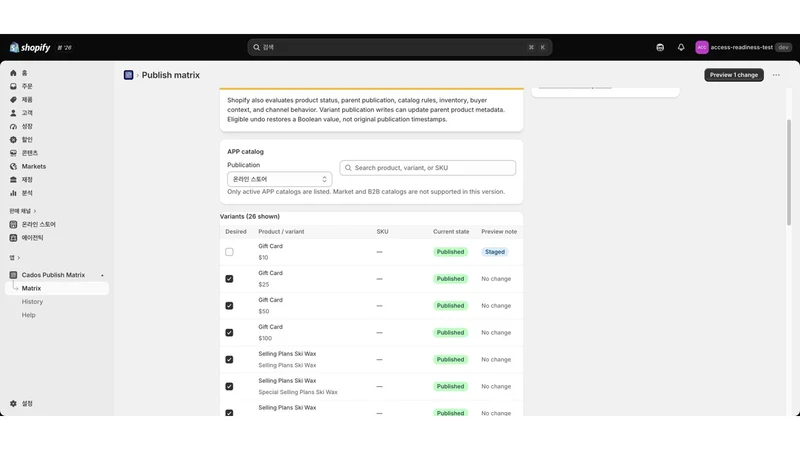Screen dimensions: 800x450
Task: Open the three-dot more actions menu
Action: click(776, 75)
